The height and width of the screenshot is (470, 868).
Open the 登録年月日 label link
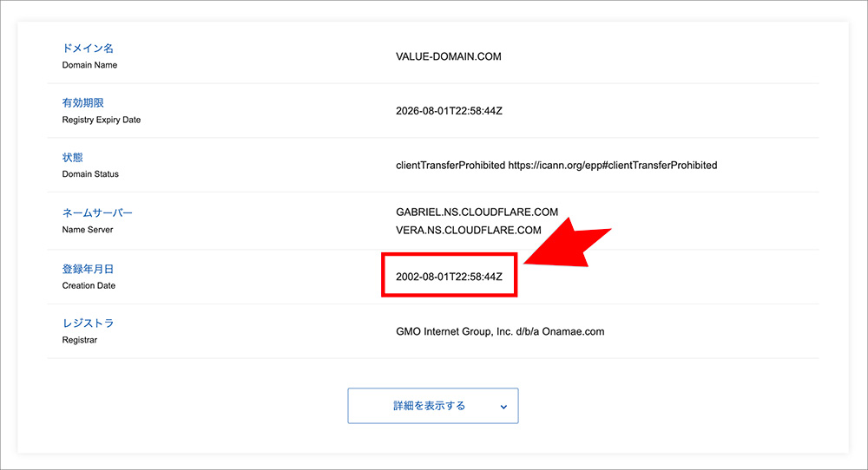88,269
